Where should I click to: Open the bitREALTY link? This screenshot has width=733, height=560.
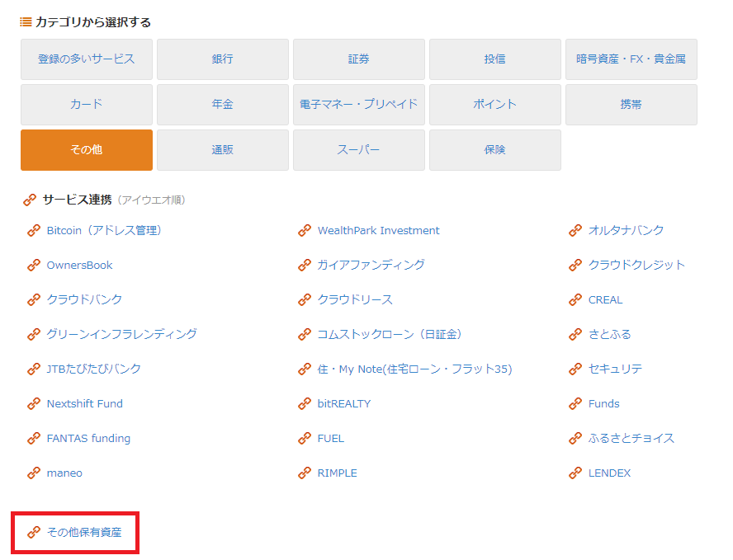[x=344, y=403]
